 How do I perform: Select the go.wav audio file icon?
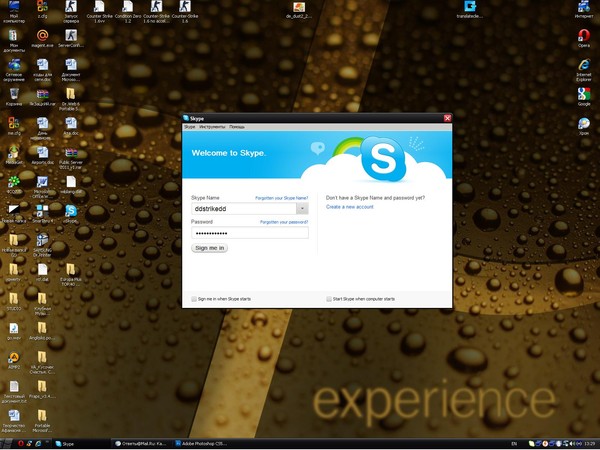tap(14, 331)
